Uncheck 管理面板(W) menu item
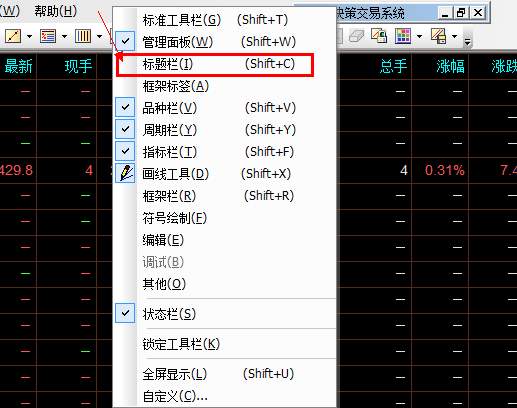Viewport: 517px width, 408px height. tap(224, 42)
